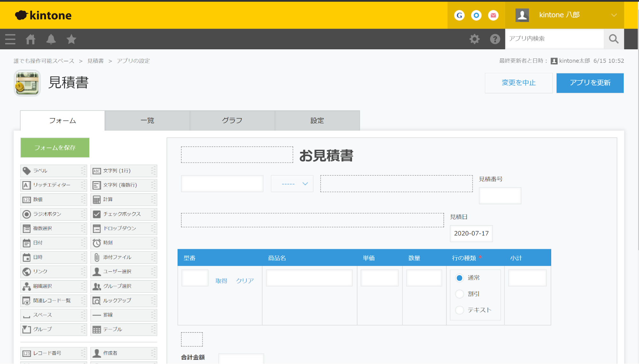Click the 取得 lookup link
639x364 pixels.
coord(221,281)
